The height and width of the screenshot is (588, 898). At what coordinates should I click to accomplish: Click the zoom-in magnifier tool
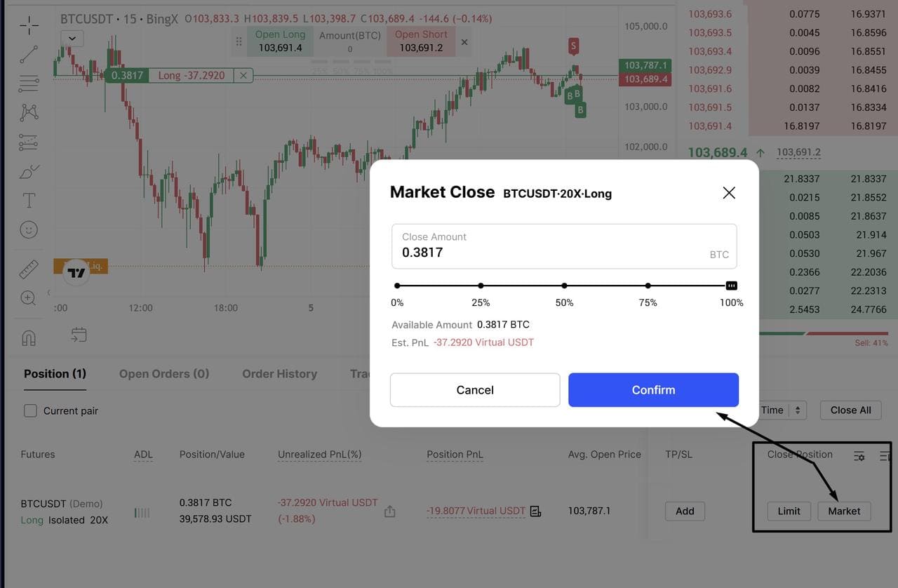point(29,298)
